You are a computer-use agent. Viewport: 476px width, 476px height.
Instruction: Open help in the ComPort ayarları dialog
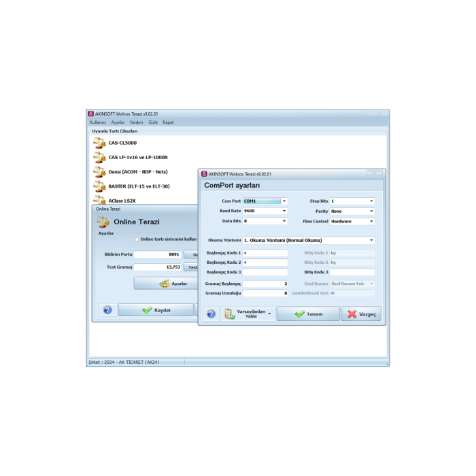[211, 313]
